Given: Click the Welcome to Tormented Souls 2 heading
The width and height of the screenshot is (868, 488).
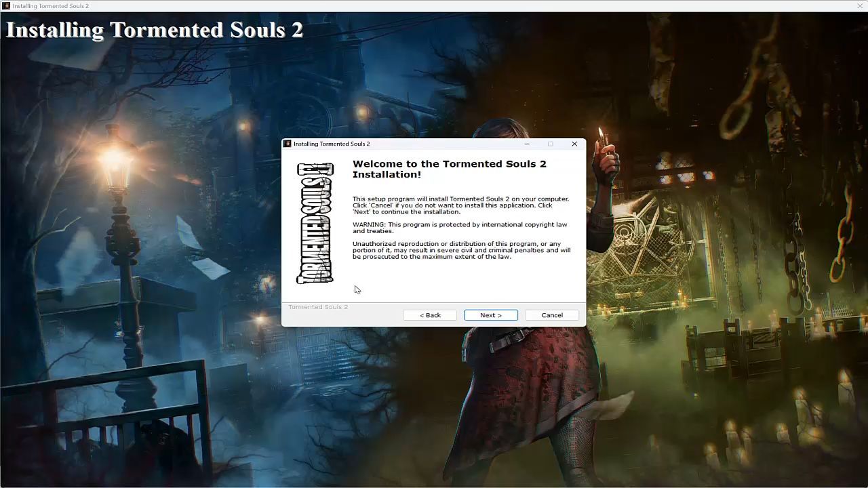Looking at the screenshot, I should click(449, 169).
